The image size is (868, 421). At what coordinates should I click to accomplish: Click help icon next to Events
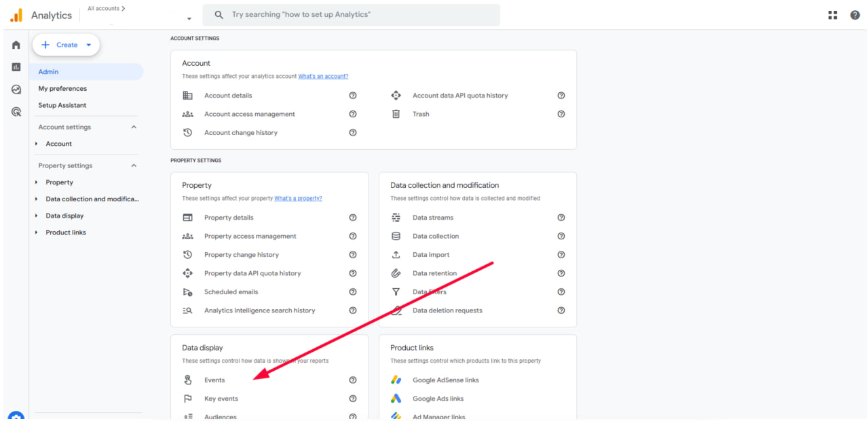(353, 380)
